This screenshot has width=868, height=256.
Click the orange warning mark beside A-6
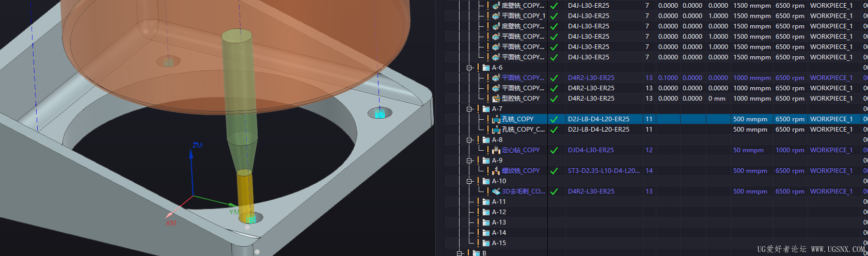[x=479, y=68]
